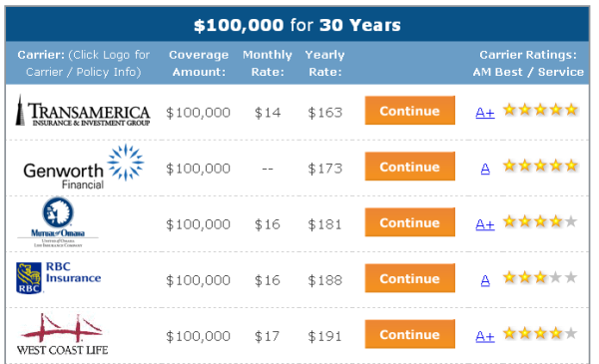Open Genworth's A AM Best rating link
The height and width of the screenshot is (364, 599).
tap(485, 169)
